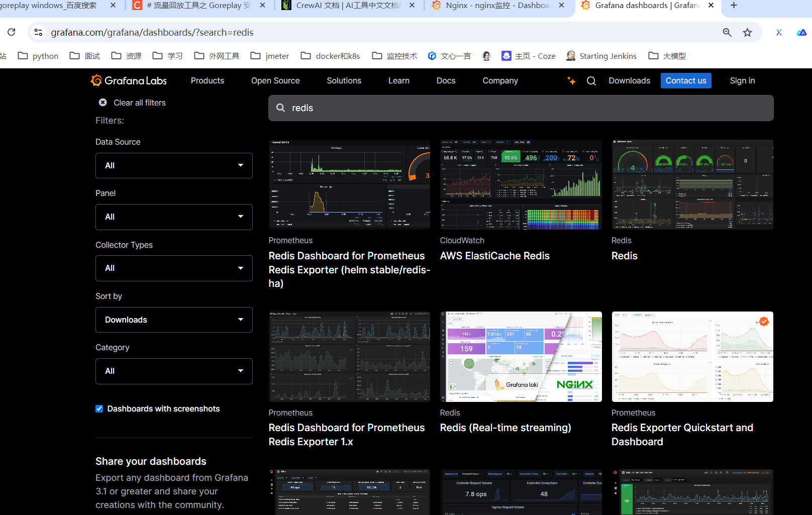Click the Sign in link
The image size is (812, 515).
[x=743, y=80]
